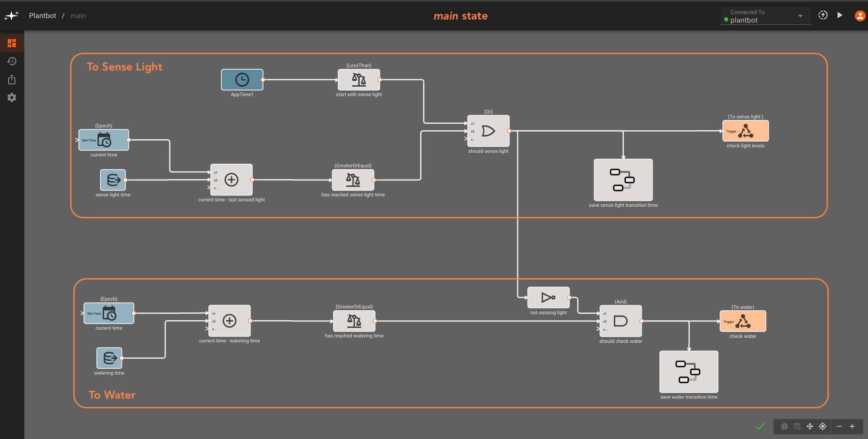The height and width of the screenshot is (439, 868).
Task: Select the 'has reached sense light time' comparison node
Action: point(353,180)
